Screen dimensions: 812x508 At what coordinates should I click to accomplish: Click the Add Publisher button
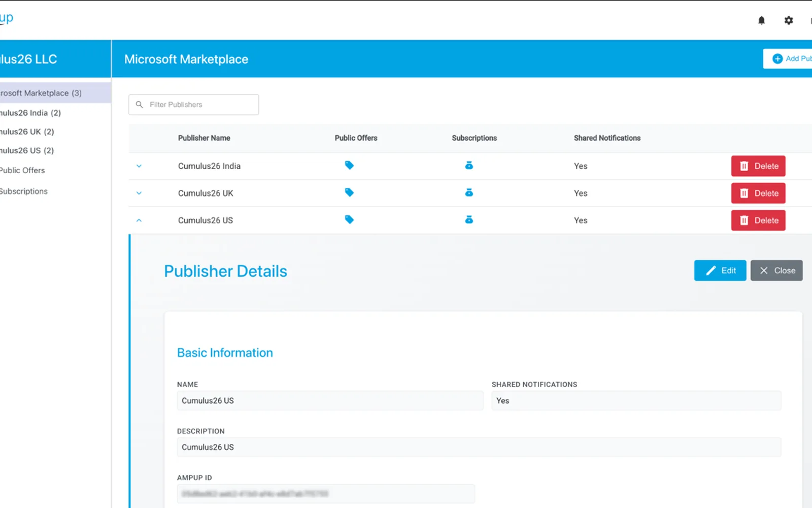click(788, 58)
